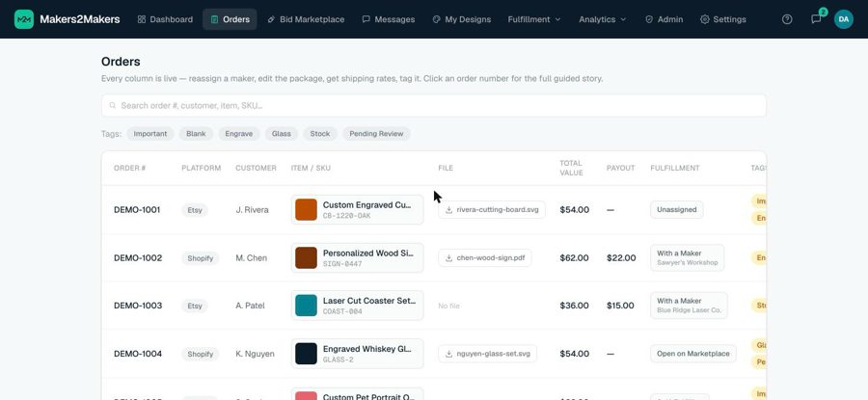Filter by the Blank tag

pos(196,134)
